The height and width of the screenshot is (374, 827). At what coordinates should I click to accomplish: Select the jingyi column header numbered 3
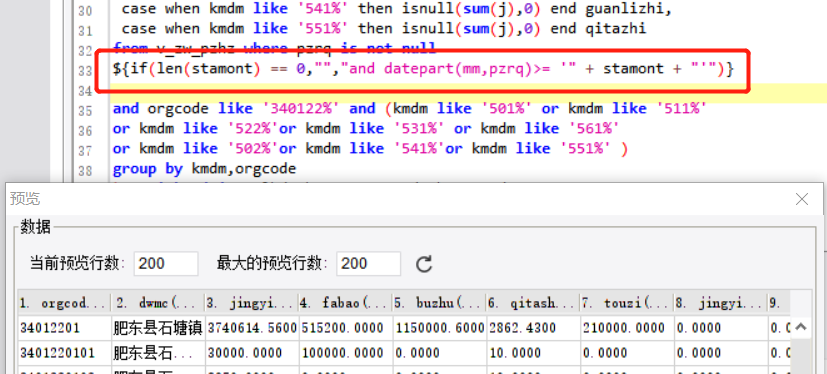(x=252, y=302)
